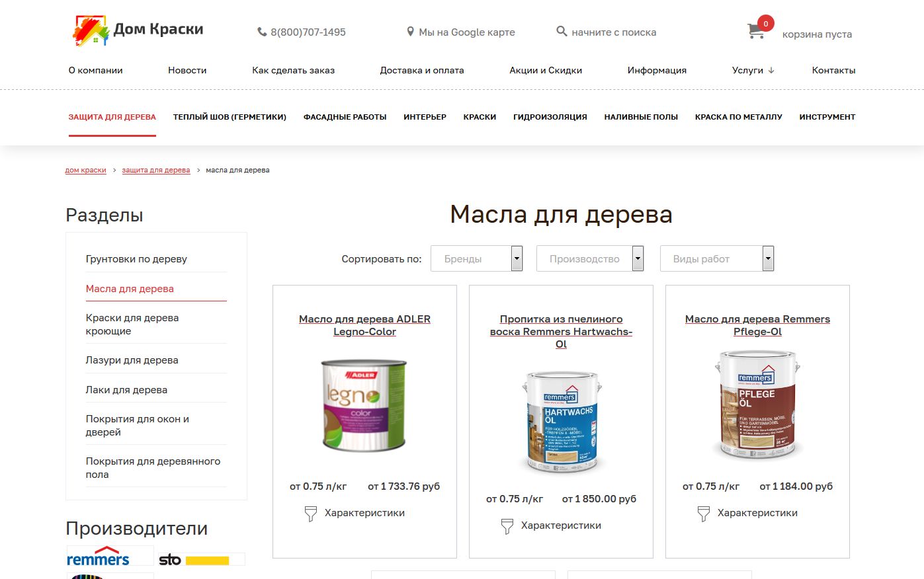Open Доставка и оплата menu item

[422, 70]
